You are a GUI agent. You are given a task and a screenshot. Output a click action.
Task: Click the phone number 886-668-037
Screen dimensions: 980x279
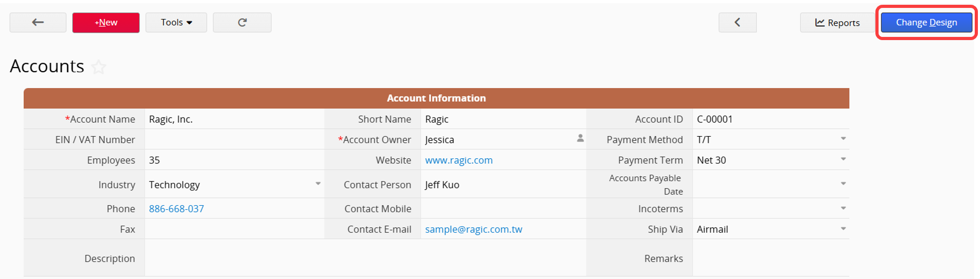point(176,209)
